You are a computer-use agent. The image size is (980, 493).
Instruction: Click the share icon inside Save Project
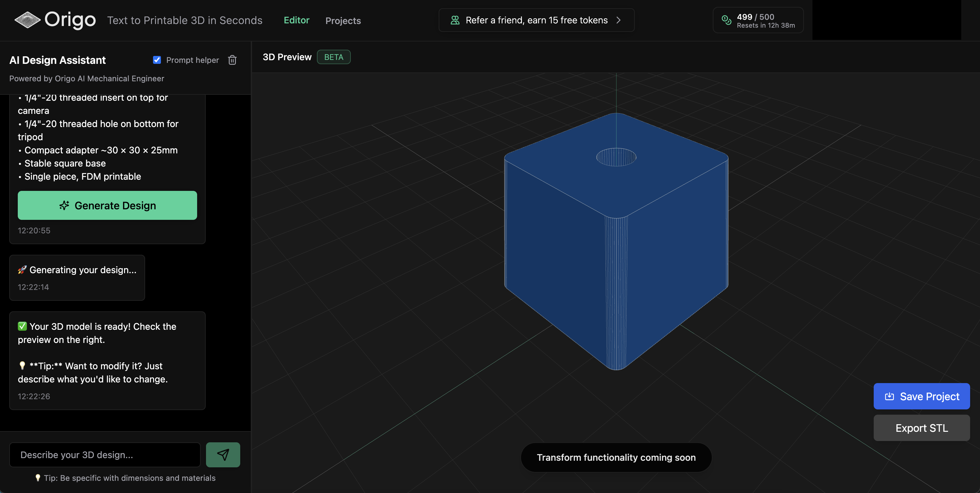point(890,396)
